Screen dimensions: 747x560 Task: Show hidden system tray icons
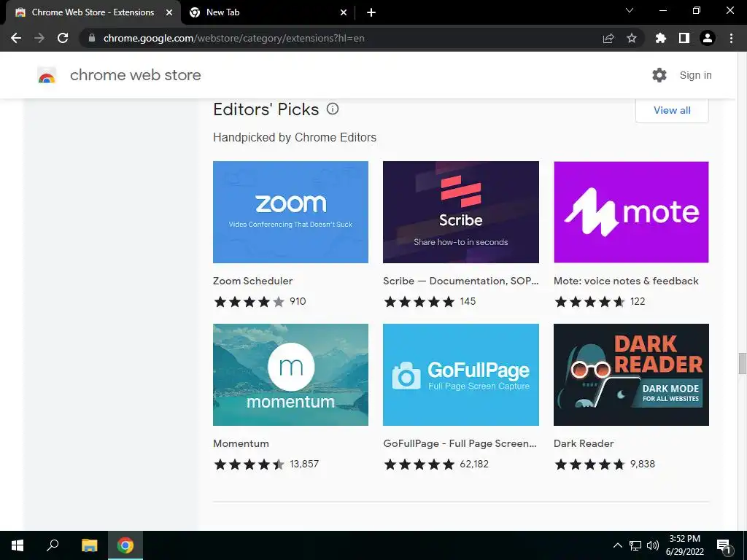tap(617, 545)
